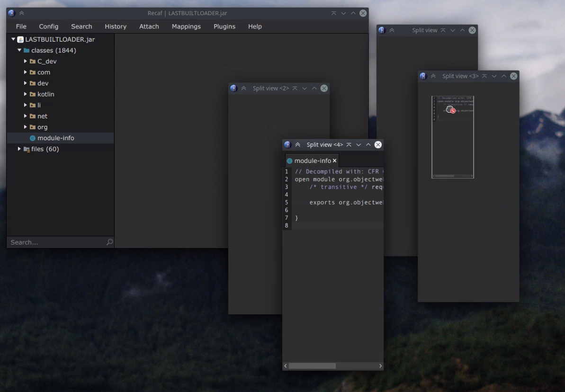Expand the li package
This screenshot has width=565, height=392.
pyautogui.click(x=25, y=105)
